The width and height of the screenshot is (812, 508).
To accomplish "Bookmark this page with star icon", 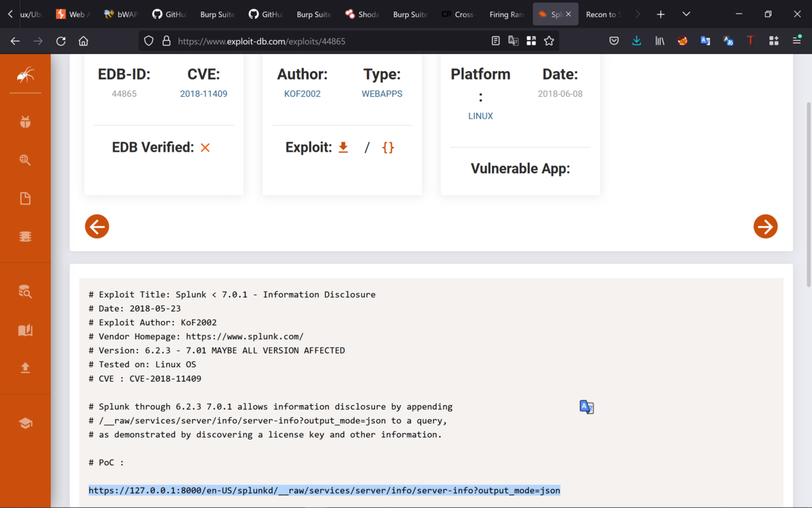I will click(549, 41).
